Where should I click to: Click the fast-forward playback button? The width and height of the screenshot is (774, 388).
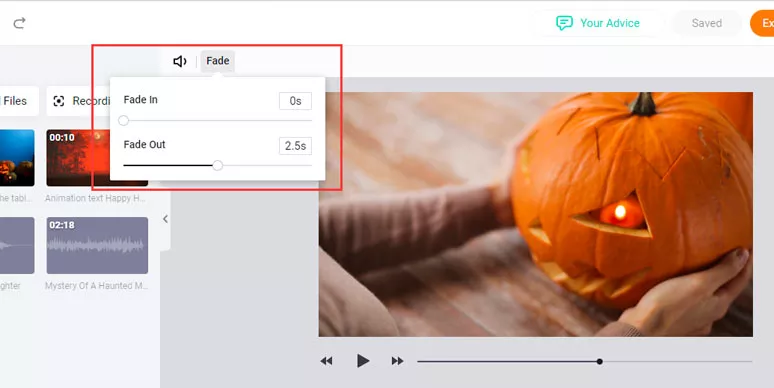tap(397, 361)
